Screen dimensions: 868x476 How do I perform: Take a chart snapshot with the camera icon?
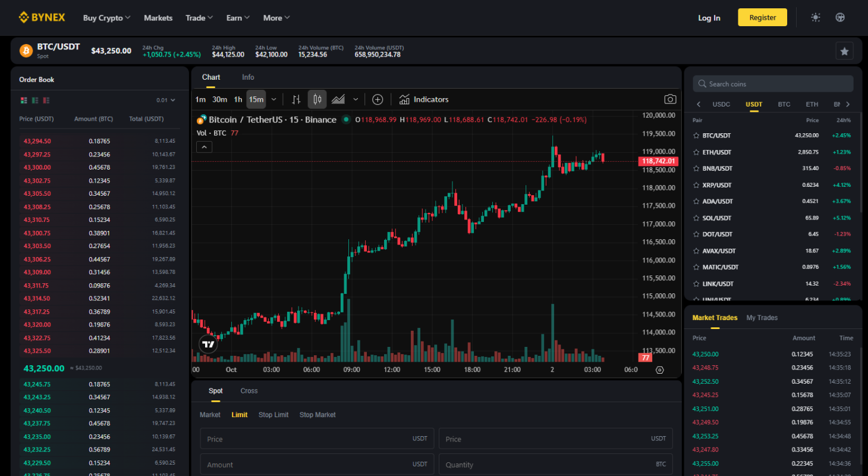(x=670, y=99)
